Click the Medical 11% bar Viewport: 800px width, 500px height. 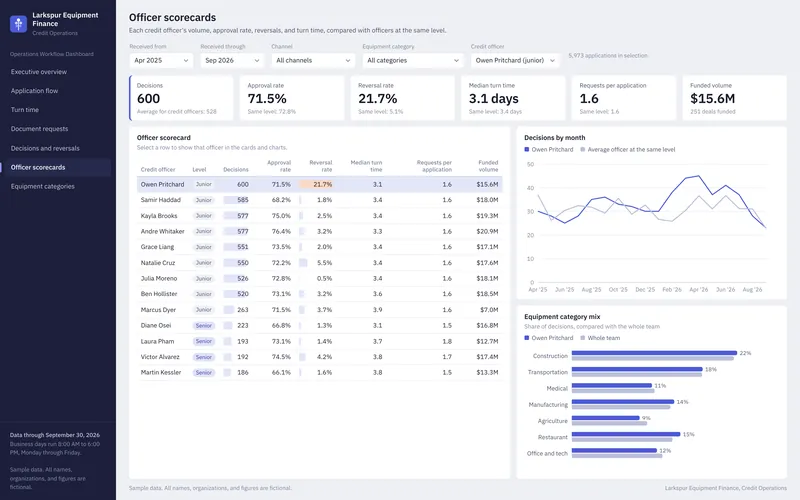pos(612,385)
